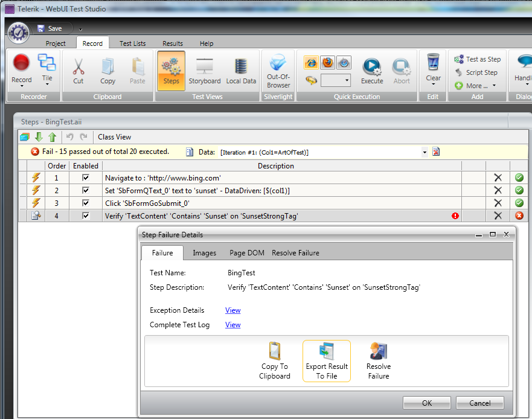Open the Clear dropdown arrow
This screenshot has width=532, height=419.
(x=433, y=84)
